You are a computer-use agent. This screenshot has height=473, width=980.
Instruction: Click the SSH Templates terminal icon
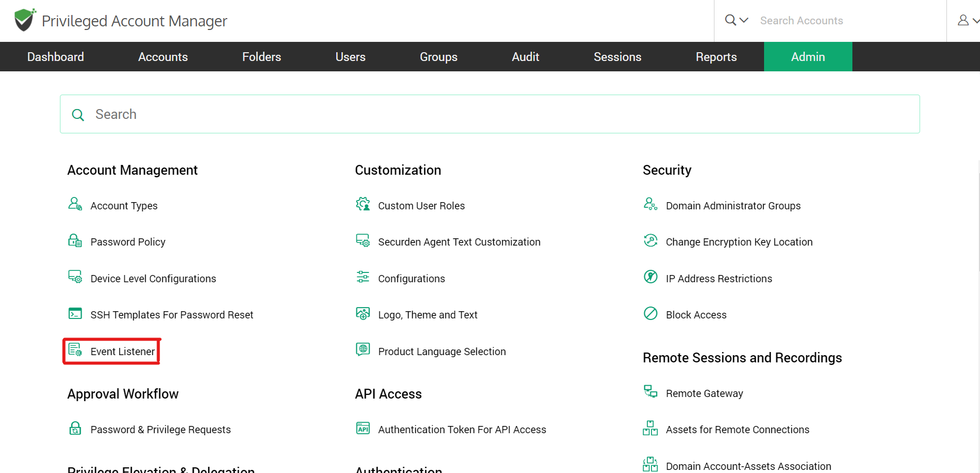point(75,314)
